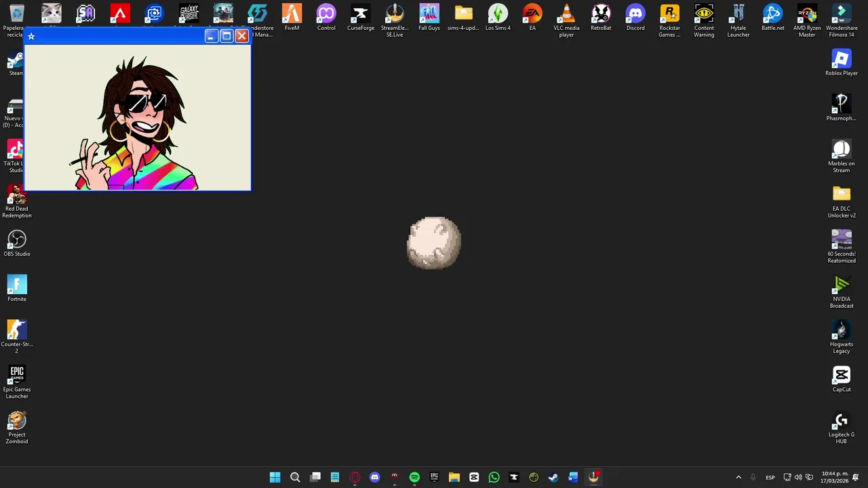Open the EA app desktop shortcut
This screenshot has height=488, width=868.
pos(532,18)
